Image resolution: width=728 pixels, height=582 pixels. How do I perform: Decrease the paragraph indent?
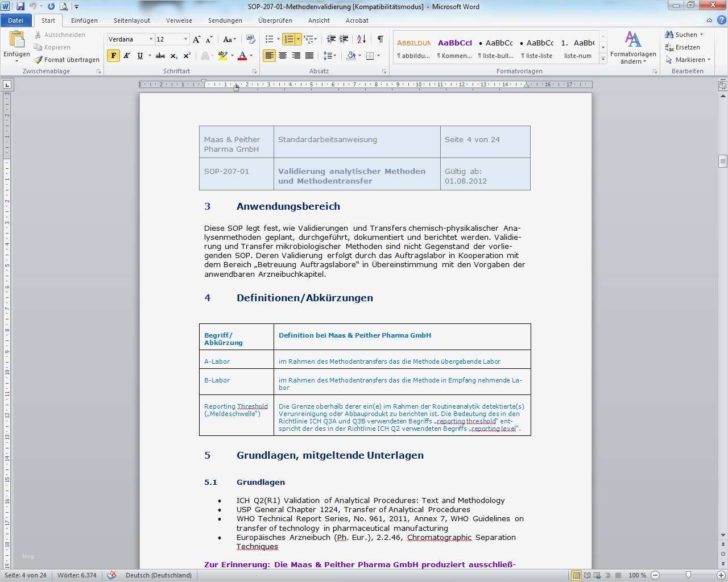click(331, 39)
